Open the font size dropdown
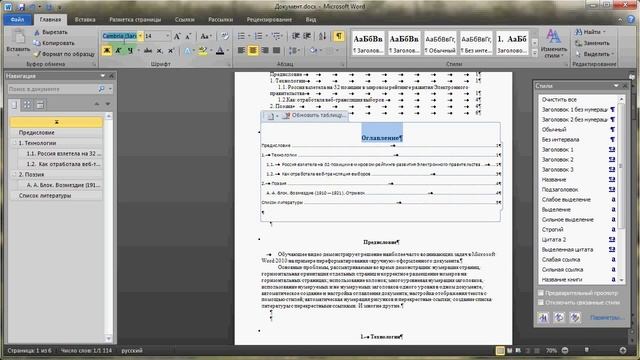The width and height of the screenshot is (640, 360). click(x=167, y=36)
